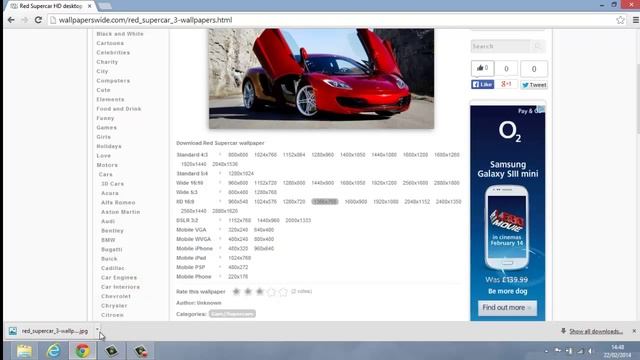The image size is (640, 360).
Task: Open the Aston Martin subcategory
Action: [x=120, y=212]
